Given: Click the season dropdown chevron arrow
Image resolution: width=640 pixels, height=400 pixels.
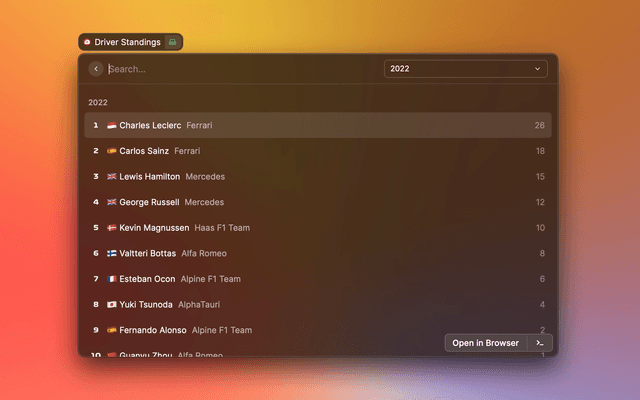Looking at the screenshot, I should [x=538, y=69].
